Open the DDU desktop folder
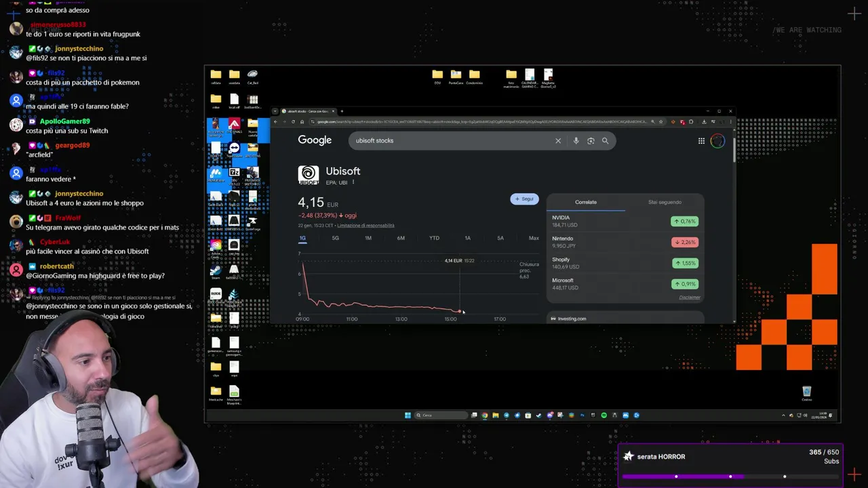The image size is (868, 488). [437, 77]
